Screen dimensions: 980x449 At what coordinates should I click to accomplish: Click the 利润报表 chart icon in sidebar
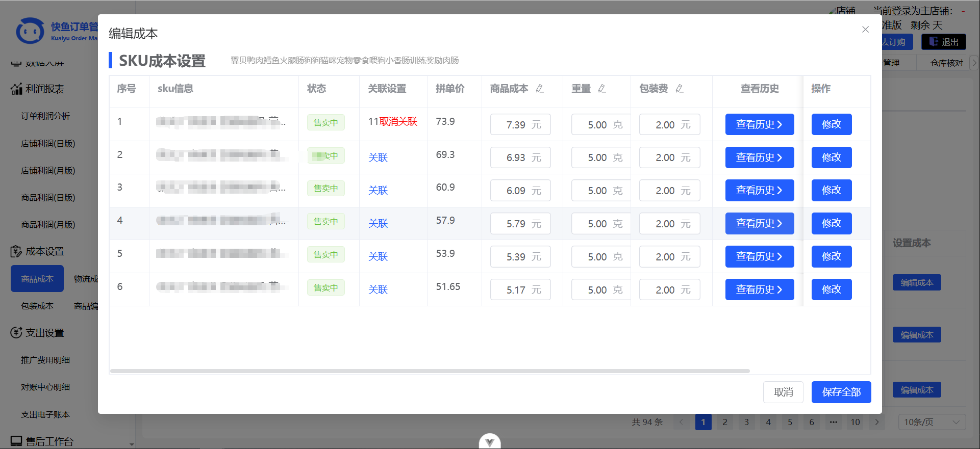16,89
